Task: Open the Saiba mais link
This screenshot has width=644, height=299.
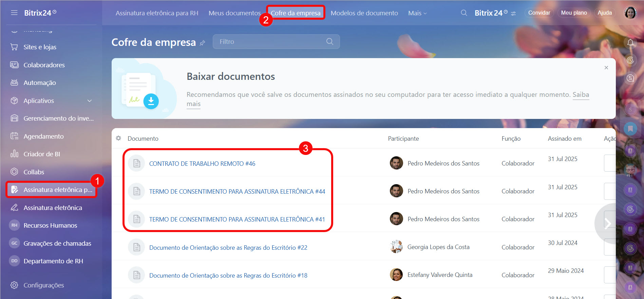Action: pyautogui.click(x=581, y=94)
